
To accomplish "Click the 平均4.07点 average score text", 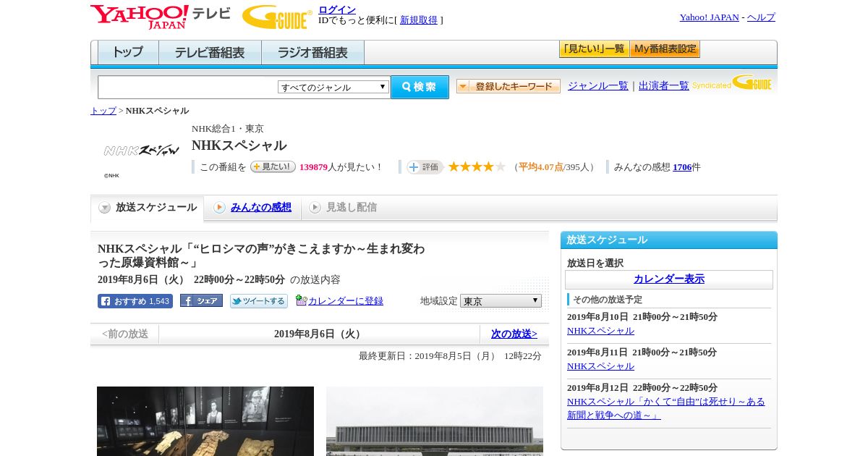I will pyautogui.click(x=540, y=167).
